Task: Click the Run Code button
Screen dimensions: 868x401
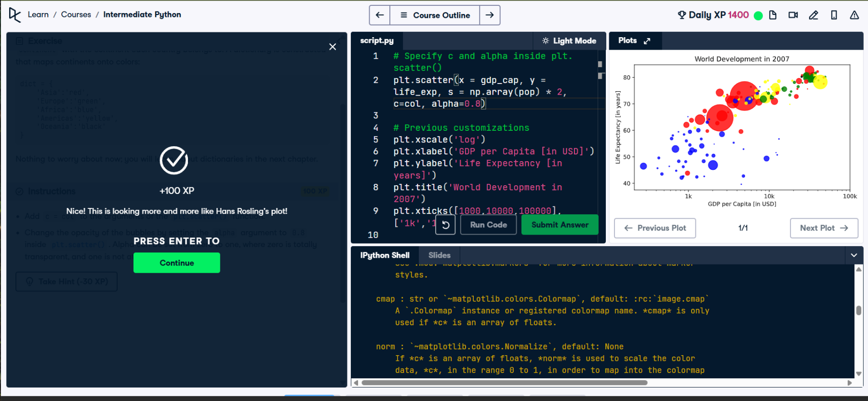Action: coord(488,225)
